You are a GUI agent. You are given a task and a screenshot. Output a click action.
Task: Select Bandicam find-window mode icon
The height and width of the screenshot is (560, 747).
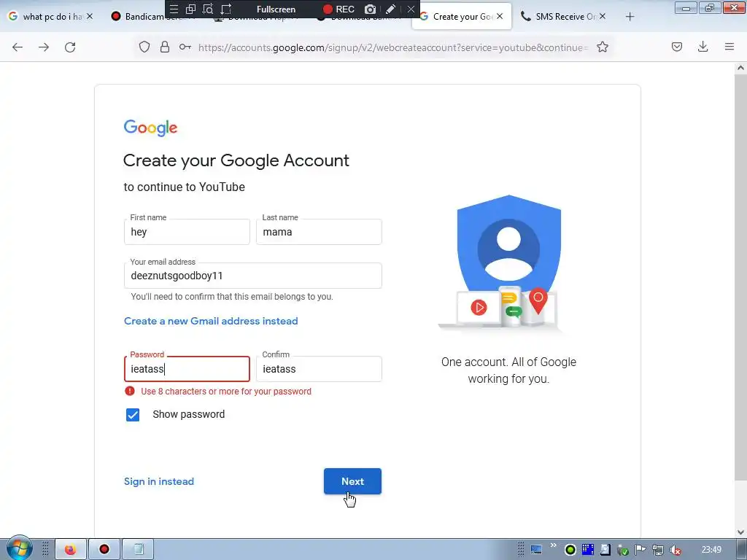[x=208, y=9]
